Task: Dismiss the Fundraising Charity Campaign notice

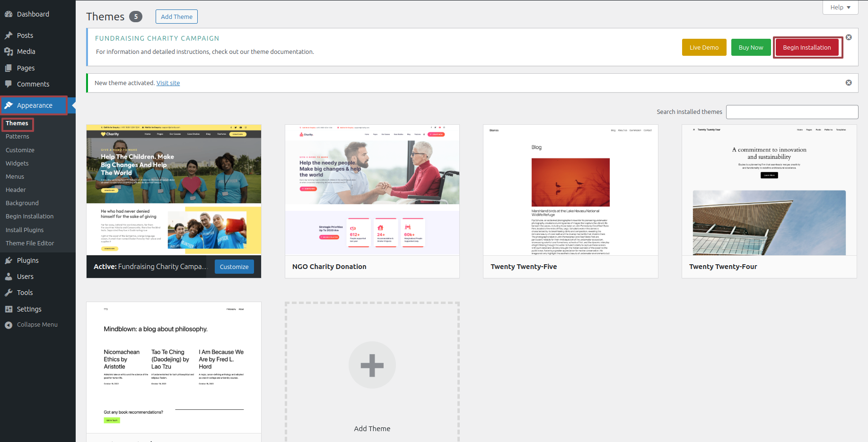Action: pos(849,37)
